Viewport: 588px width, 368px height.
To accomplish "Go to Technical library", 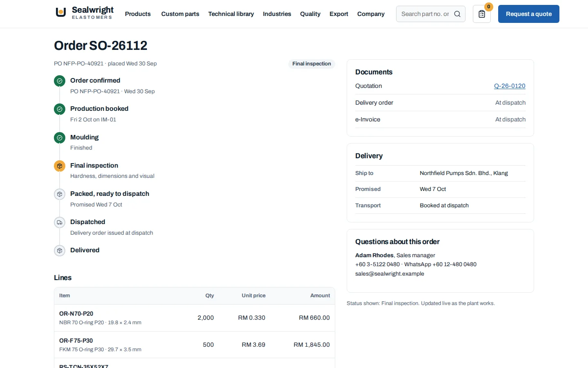I will (231, 14).
